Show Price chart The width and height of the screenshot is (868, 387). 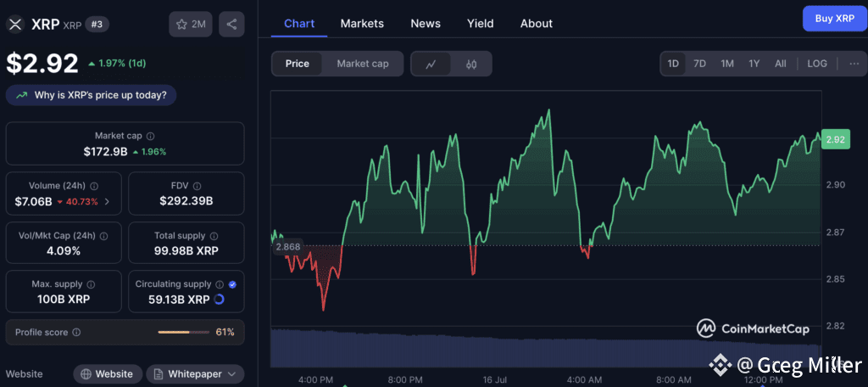298,64
